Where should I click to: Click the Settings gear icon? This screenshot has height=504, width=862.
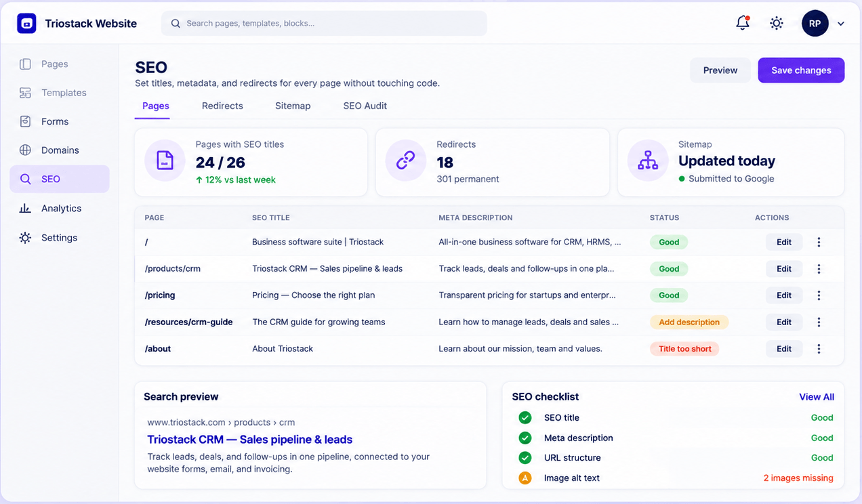(25, 238)
